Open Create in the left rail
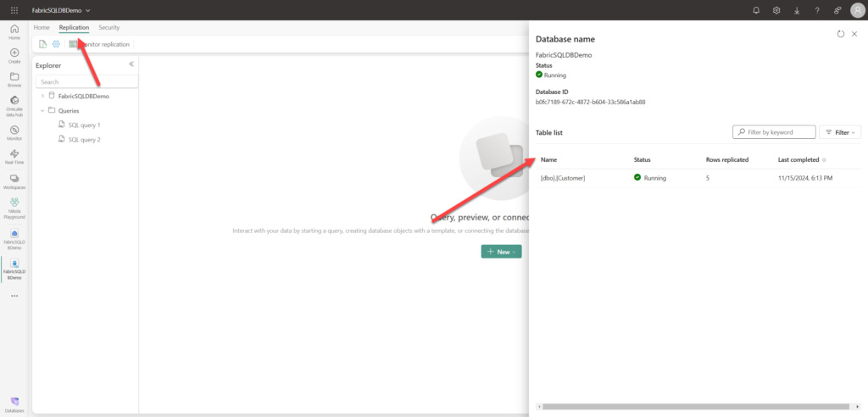This screenshot has height=417, width=868. [14, 56]
